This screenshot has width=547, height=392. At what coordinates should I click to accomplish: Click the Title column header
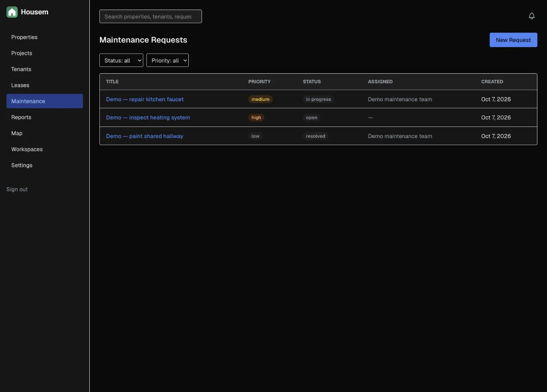pyautogui.click(x=112, y=82)
